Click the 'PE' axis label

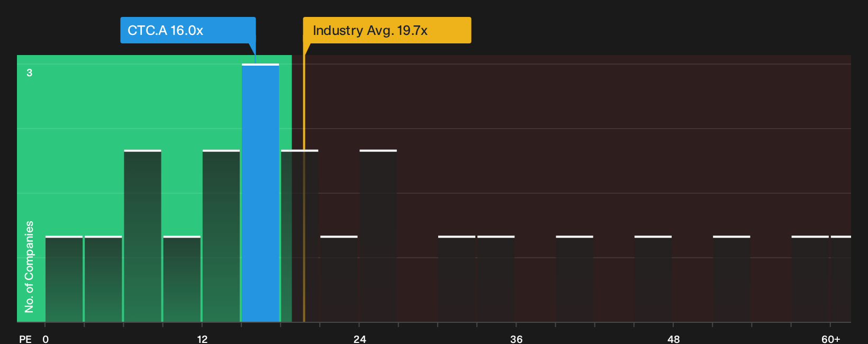point(25,339)
